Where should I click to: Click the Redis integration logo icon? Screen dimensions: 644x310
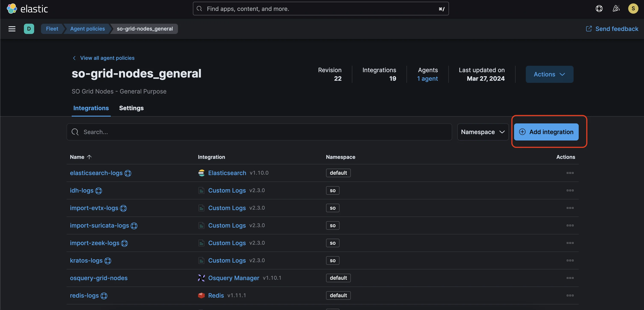tap(201, 295)
